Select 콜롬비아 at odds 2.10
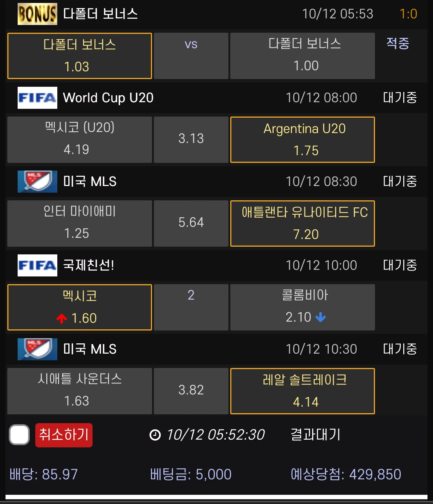This screenshot has height=504, width=433. pos(302,307)
